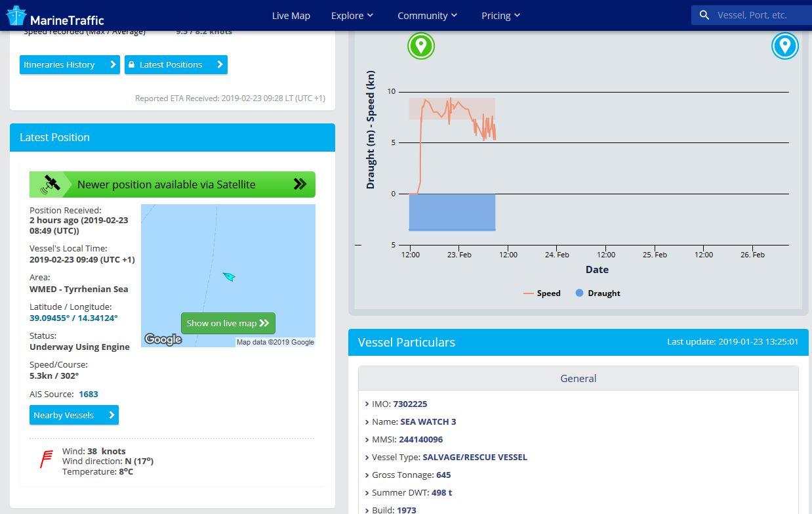Open the Explore dropdown menu

point(352,15)
